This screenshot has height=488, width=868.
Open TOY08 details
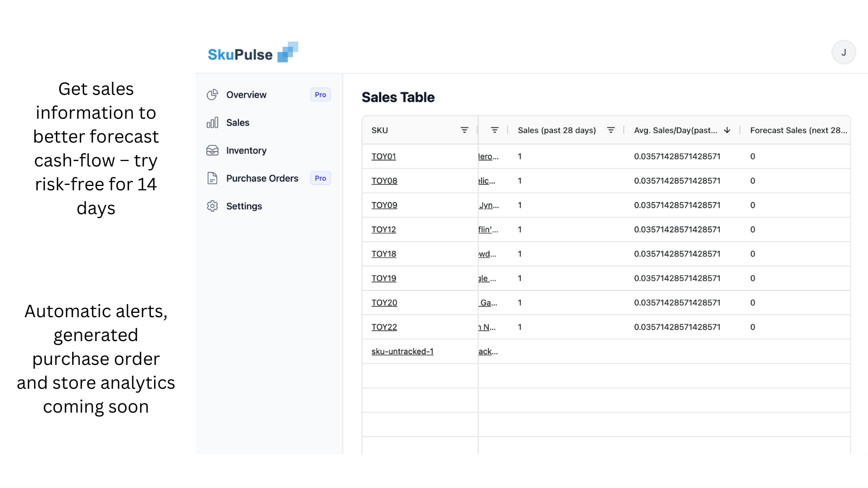383,181
